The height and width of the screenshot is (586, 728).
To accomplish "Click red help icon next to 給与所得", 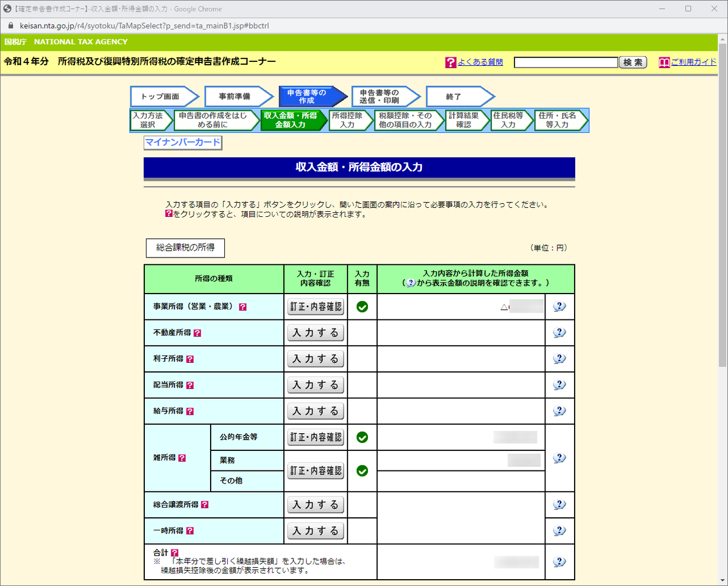I will pos(190,411).
